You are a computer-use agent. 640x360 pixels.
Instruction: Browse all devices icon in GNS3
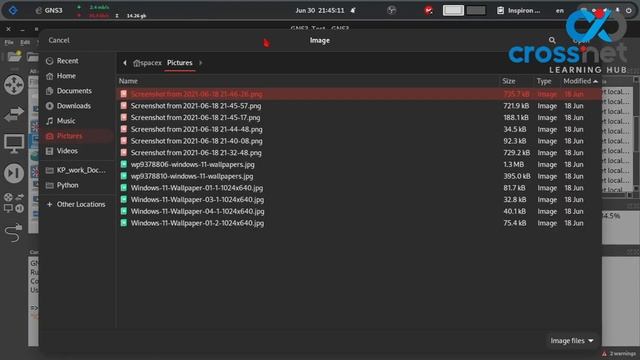[14, 203]
